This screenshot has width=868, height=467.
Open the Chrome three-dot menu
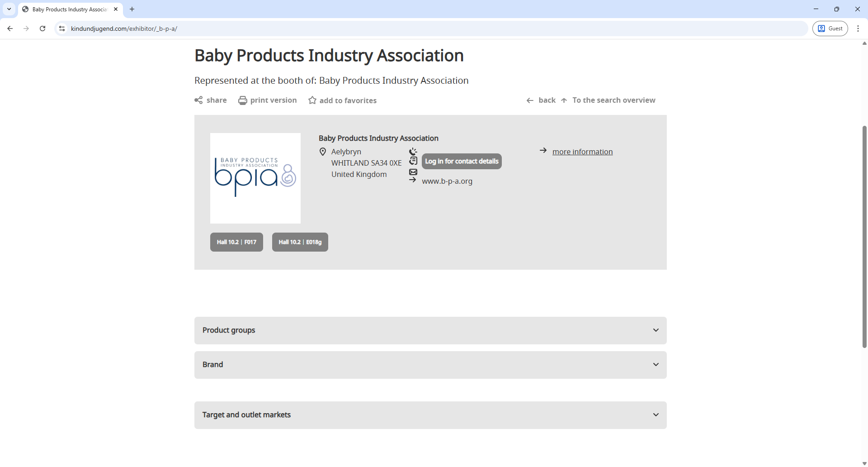tap(858, 29)
